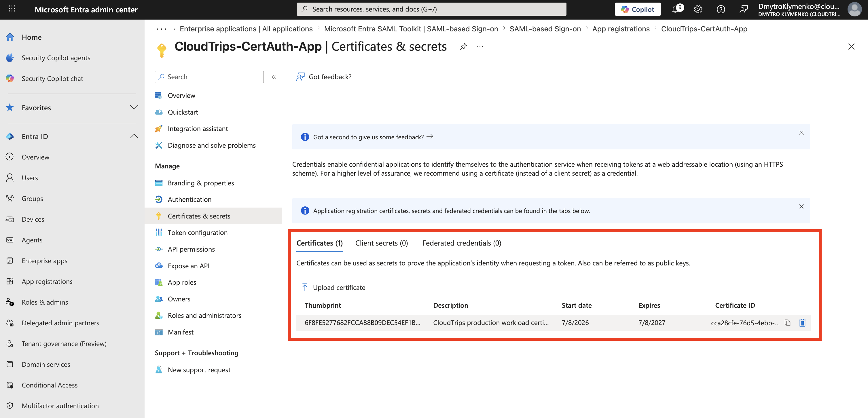Open the top bar feedback icon
Viewport: 868px width, 418px height.
click(743, 9)
